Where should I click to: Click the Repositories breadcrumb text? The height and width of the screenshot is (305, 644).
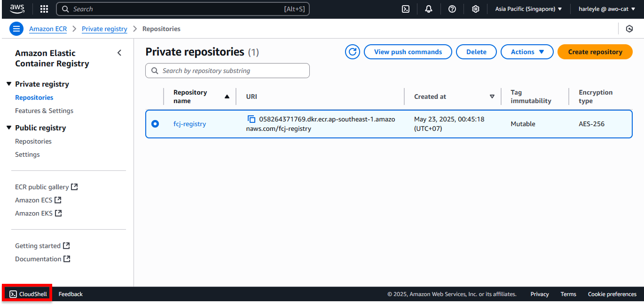161,29
